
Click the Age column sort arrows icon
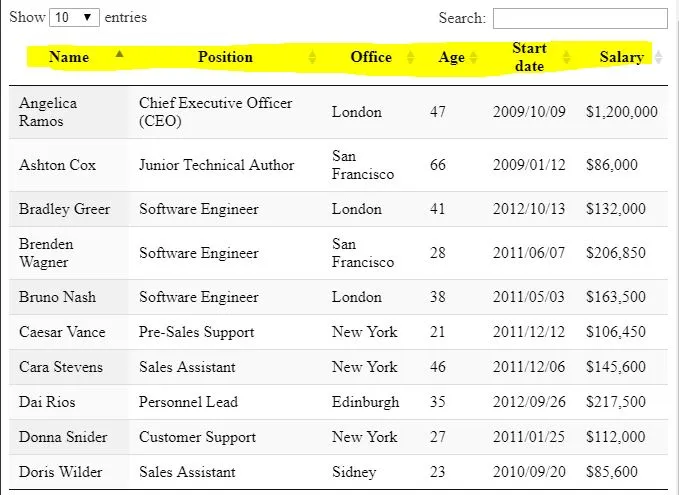[x=474, y=58]
